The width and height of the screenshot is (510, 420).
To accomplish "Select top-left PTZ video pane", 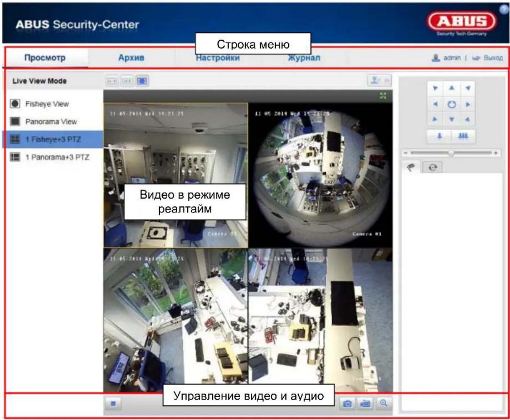I will pyautogui.click(x=176, y=175).
